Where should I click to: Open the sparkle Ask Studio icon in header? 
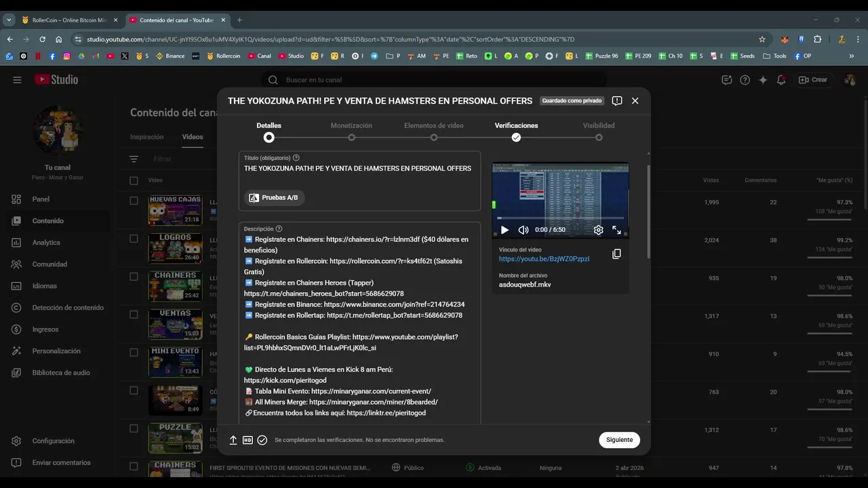[763, 79]
